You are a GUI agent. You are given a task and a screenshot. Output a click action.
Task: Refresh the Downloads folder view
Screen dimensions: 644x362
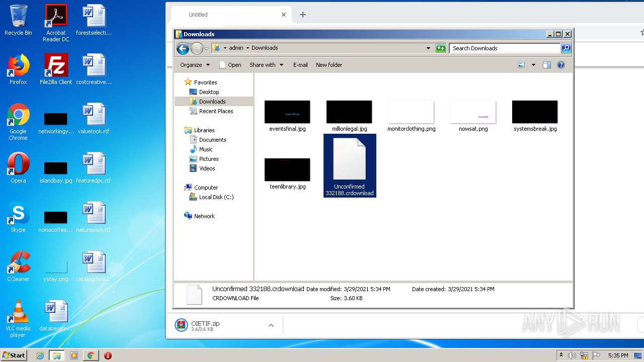point(441,48)
